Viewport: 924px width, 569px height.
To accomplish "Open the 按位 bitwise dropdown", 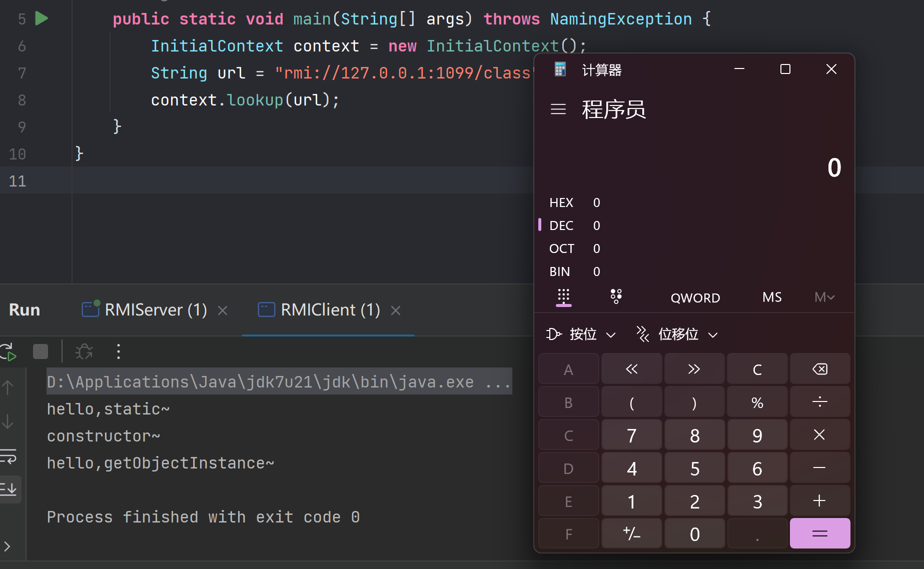I will tap(581, 334).
